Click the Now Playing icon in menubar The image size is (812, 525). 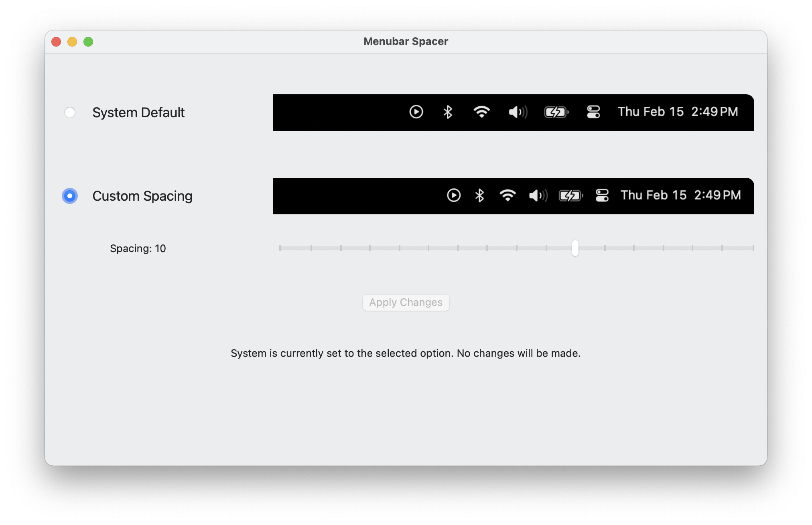417,112
